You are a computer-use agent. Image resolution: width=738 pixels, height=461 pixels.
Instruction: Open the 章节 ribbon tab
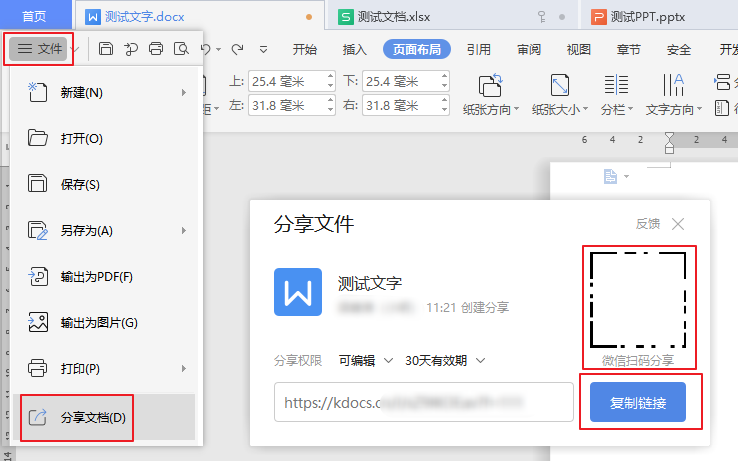click(x=629, y=49)
